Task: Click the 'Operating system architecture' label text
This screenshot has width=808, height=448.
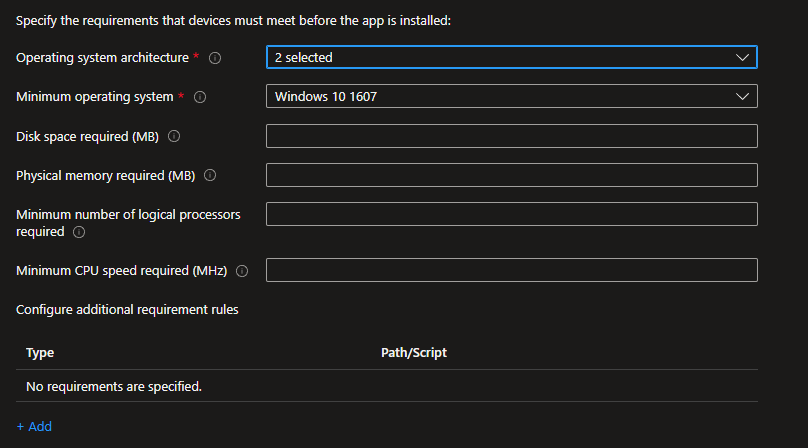Action: click(102, 58)
